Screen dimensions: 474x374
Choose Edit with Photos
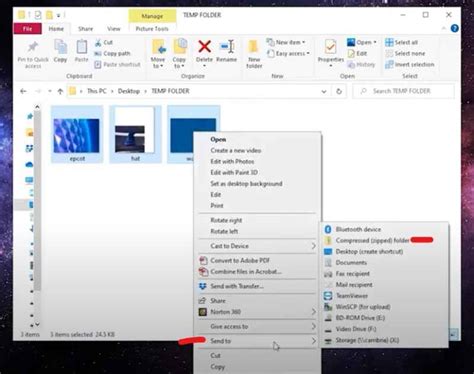tap(232, 161)
